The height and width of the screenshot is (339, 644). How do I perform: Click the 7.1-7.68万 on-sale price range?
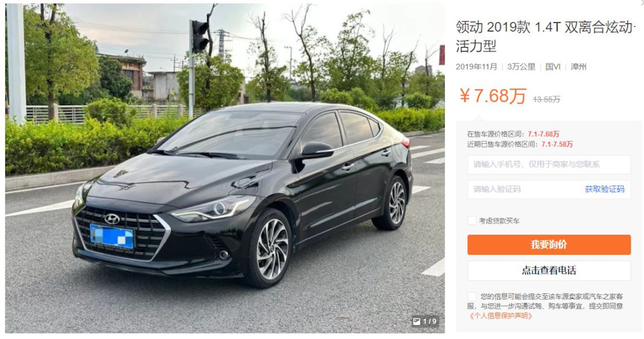(543, 134)
